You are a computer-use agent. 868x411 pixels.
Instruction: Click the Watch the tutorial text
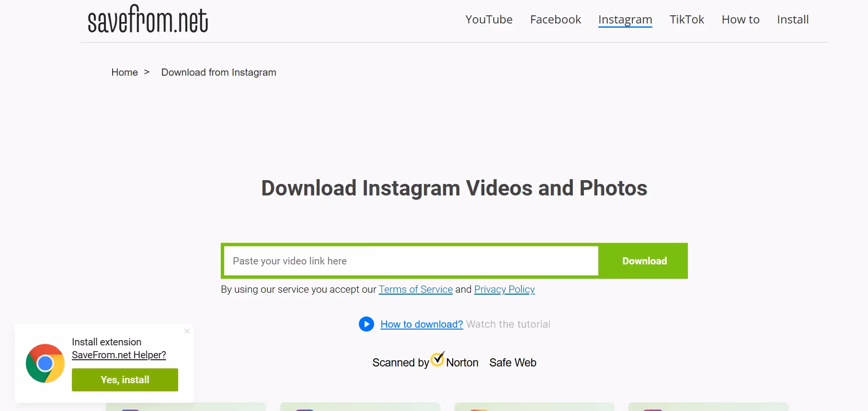[508, 324]
